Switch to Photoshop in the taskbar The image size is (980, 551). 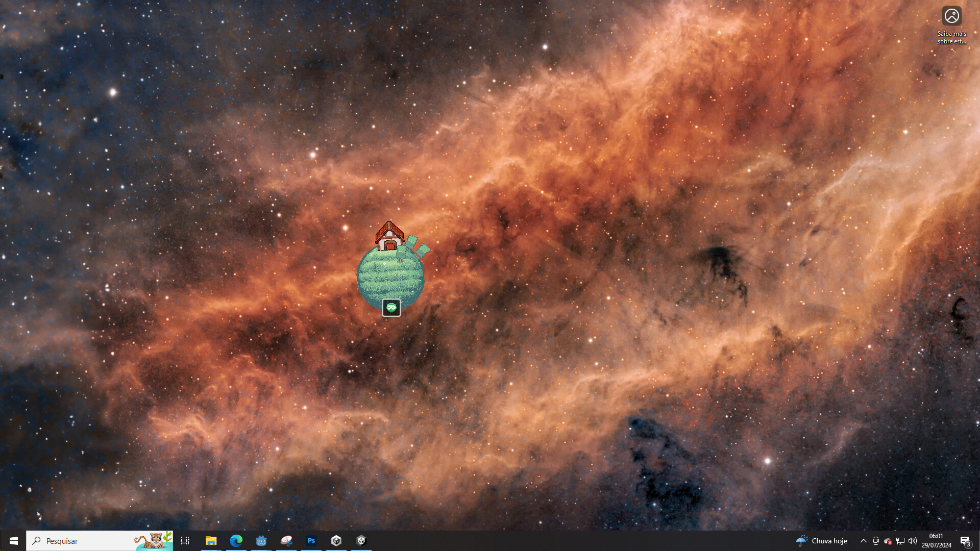311,541
